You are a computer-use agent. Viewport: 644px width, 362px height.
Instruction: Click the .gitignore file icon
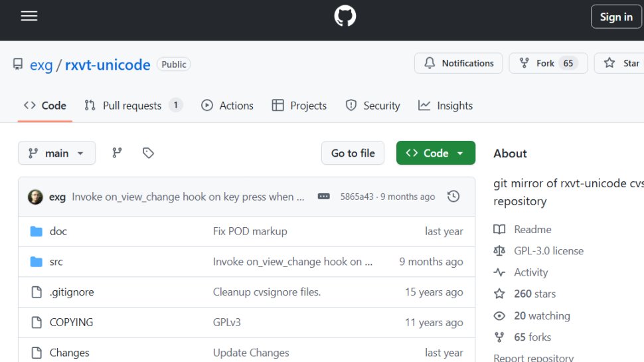point(37,292)
